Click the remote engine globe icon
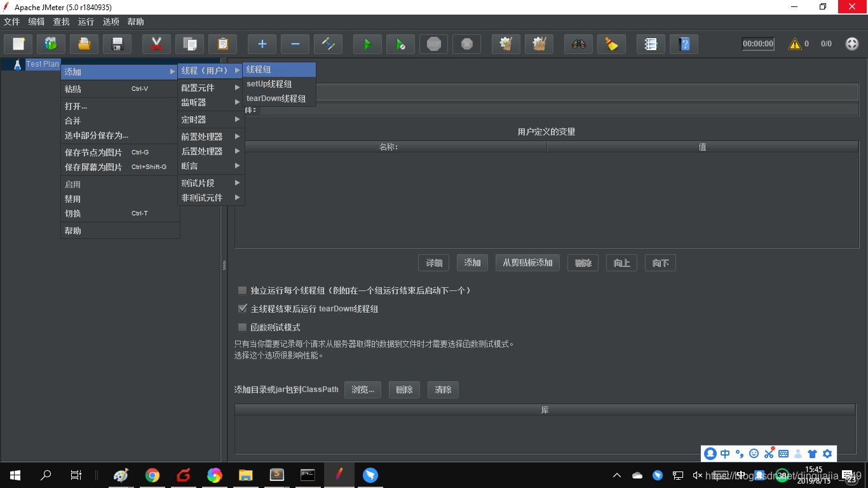This screenshot has width=868, height=488. tap(852, 44)
